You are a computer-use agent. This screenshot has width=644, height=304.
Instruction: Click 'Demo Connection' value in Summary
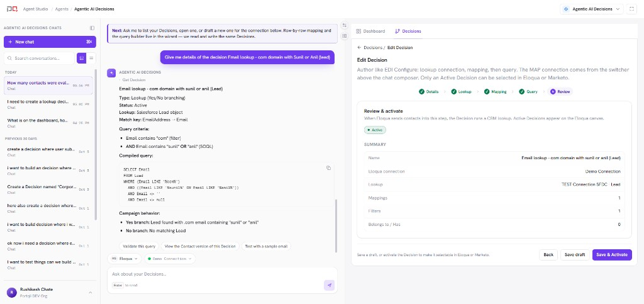602,171
